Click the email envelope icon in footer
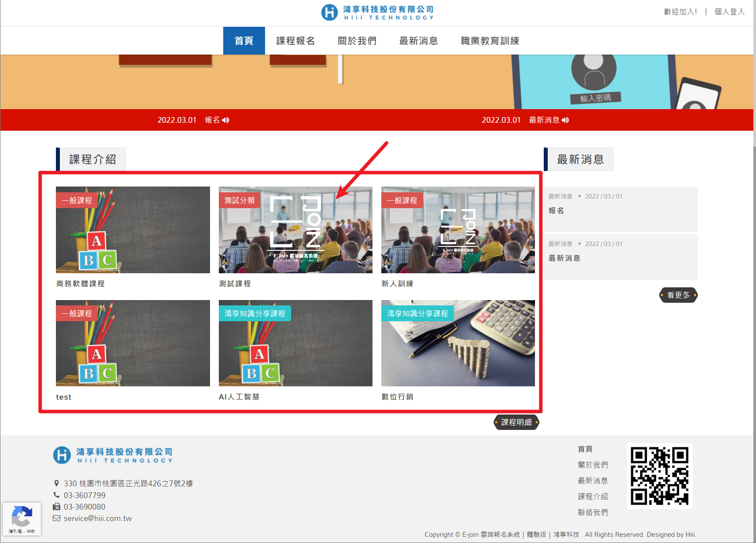Image resolution: width=756 pixels, height=543 pixels. click(x=56, y=518)
